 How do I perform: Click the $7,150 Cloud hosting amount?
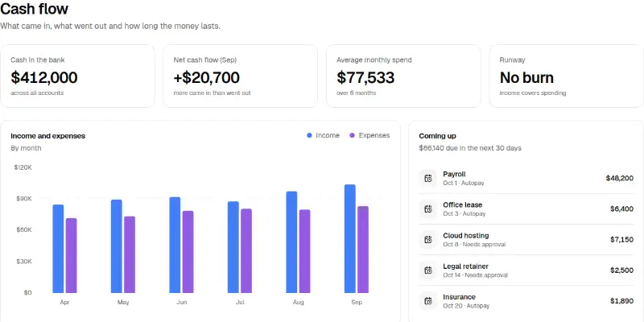621,239
